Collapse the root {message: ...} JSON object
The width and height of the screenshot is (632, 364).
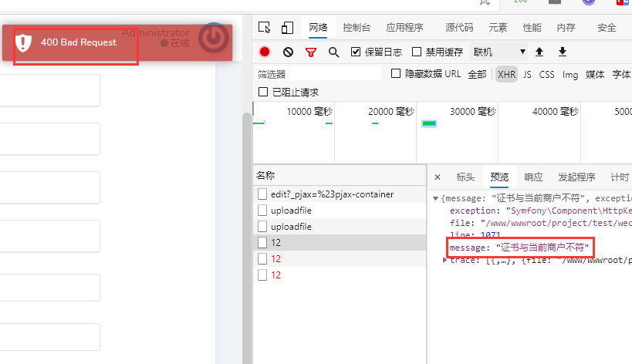436,198
